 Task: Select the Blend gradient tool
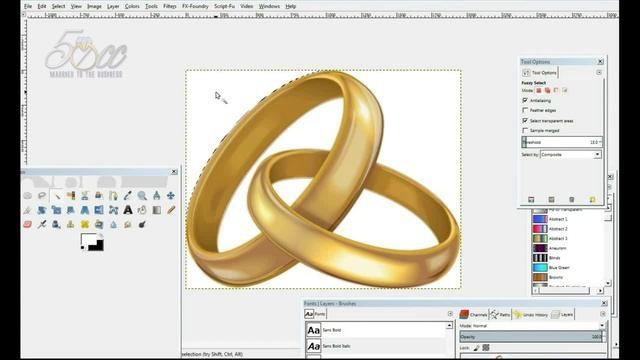click(156, 210)
